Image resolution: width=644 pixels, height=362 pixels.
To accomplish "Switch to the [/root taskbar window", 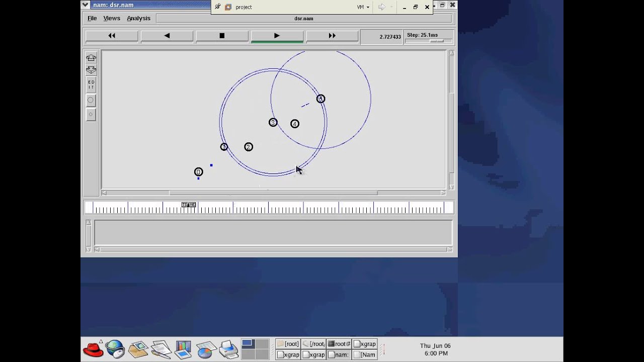I will tap(313, 344).
